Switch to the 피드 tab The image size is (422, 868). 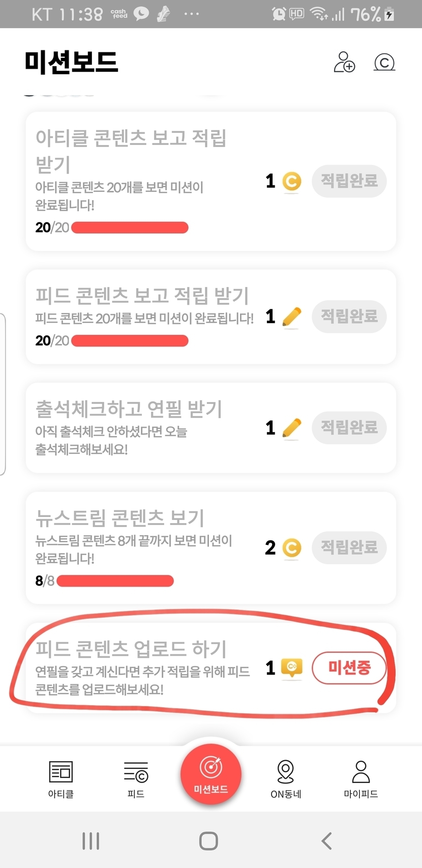(136, 778)
